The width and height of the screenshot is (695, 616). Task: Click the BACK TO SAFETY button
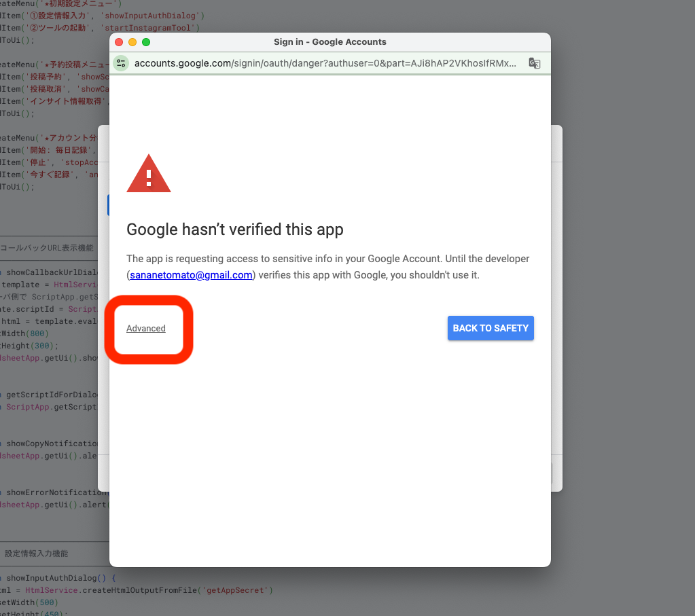(491, 328)
